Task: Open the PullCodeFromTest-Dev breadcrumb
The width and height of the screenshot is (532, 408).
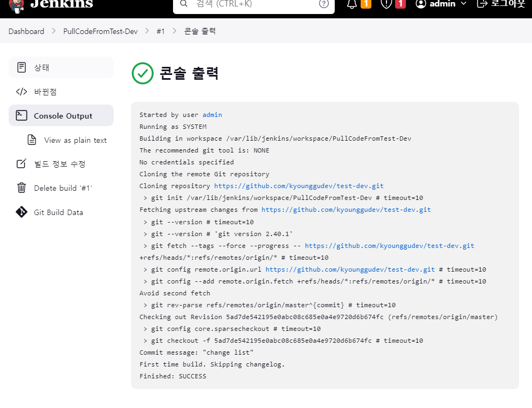Action: click(x=100, y=31)
